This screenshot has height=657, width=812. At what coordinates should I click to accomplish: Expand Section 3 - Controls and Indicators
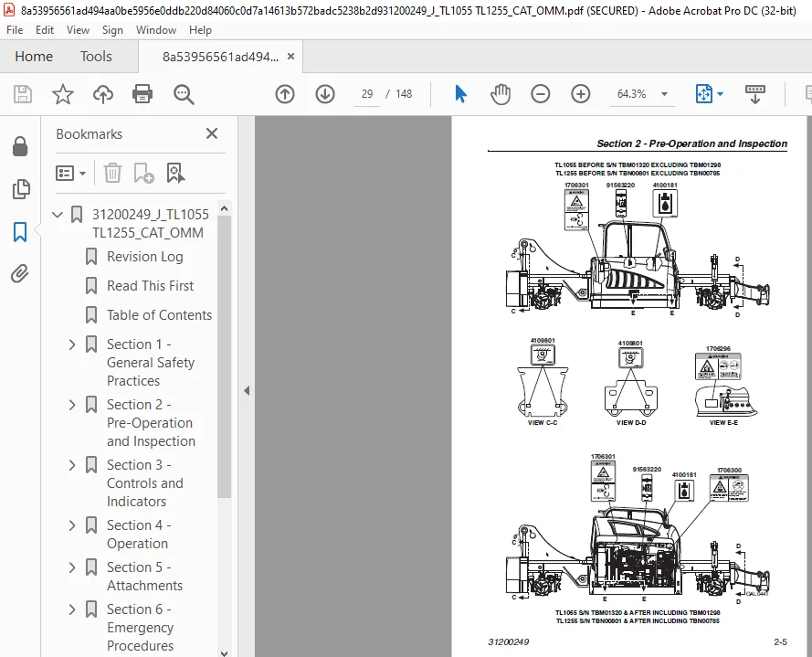(72, 465)
